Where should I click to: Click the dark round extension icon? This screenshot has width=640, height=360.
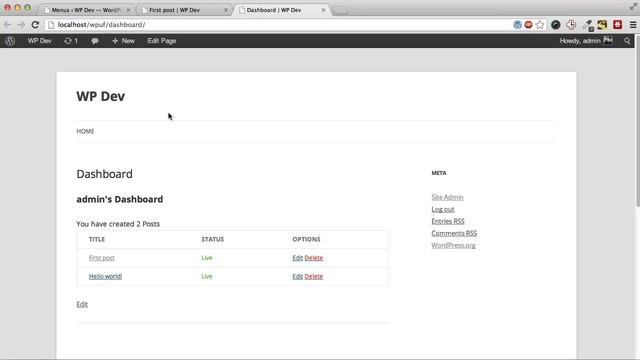click(556, 24)
